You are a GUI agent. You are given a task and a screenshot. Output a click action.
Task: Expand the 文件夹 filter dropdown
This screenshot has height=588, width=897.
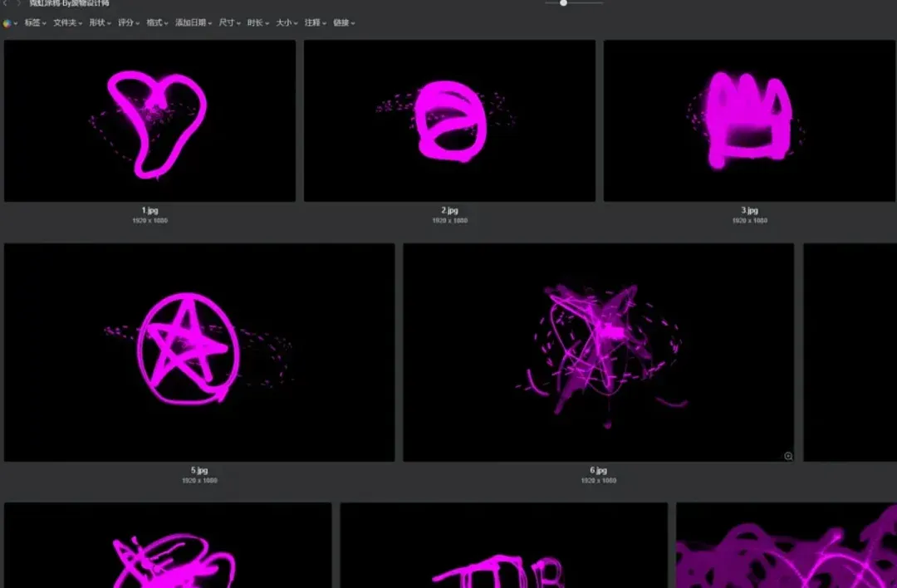click(x=67, y=23)
